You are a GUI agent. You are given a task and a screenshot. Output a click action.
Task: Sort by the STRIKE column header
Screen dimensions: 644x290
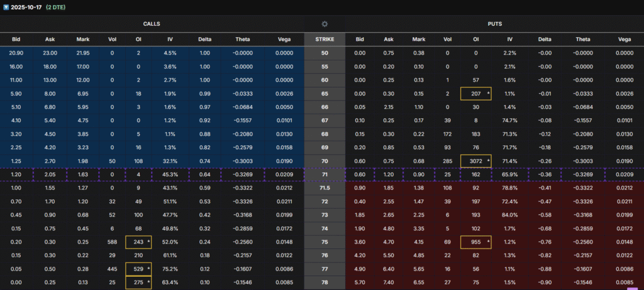tap(325, 39)
